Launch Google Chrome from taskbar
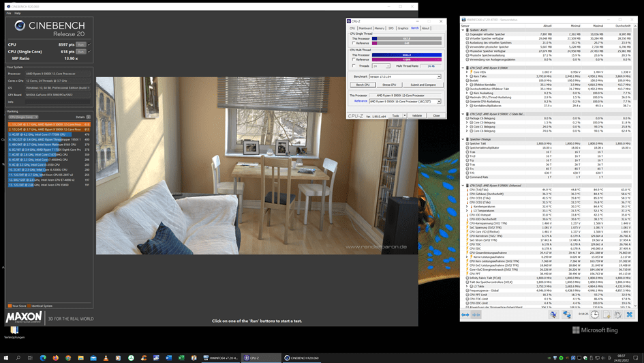 tap(68, 358)
